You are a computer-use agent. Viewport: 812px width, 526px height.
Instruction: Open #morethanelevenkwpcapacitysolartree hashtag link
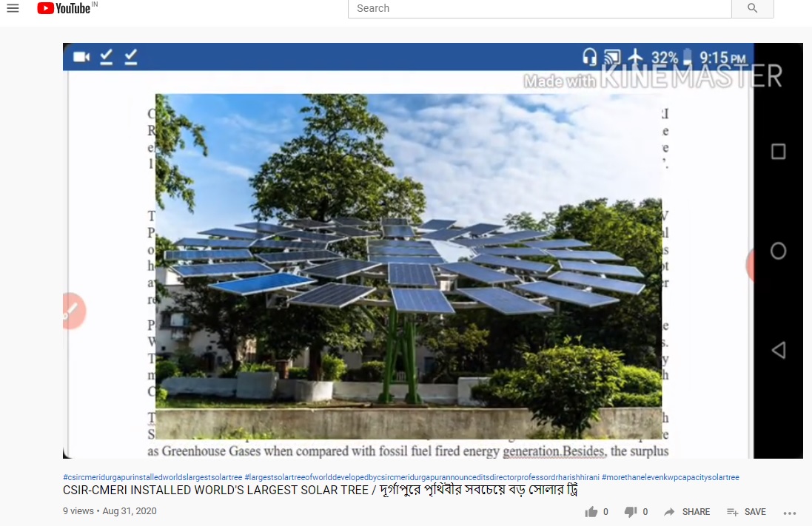click(670, 477)
